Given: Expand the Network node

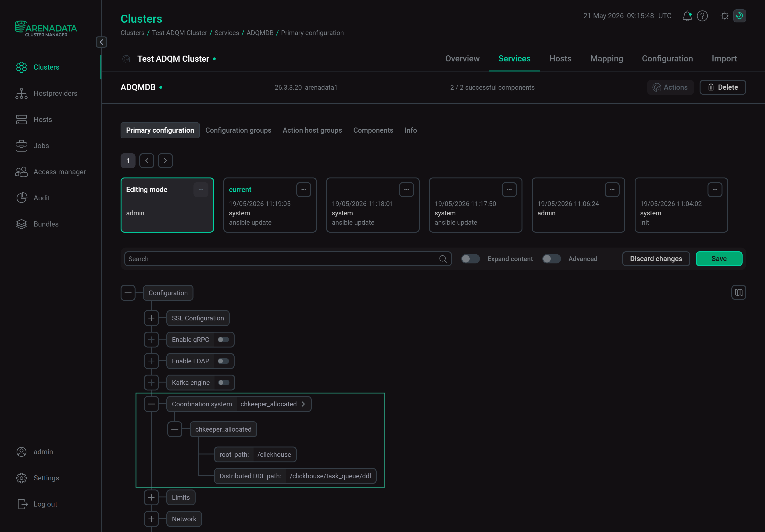Looking at the screenshot, I should click(x=151, y=519).
